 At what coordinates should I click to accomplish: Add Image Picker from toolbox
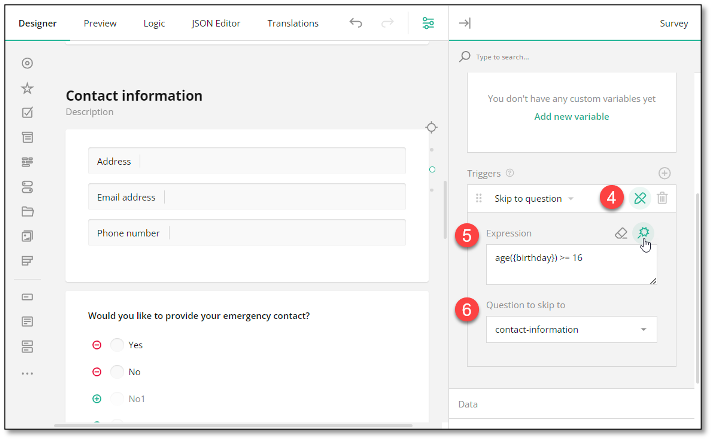point(27,236)
